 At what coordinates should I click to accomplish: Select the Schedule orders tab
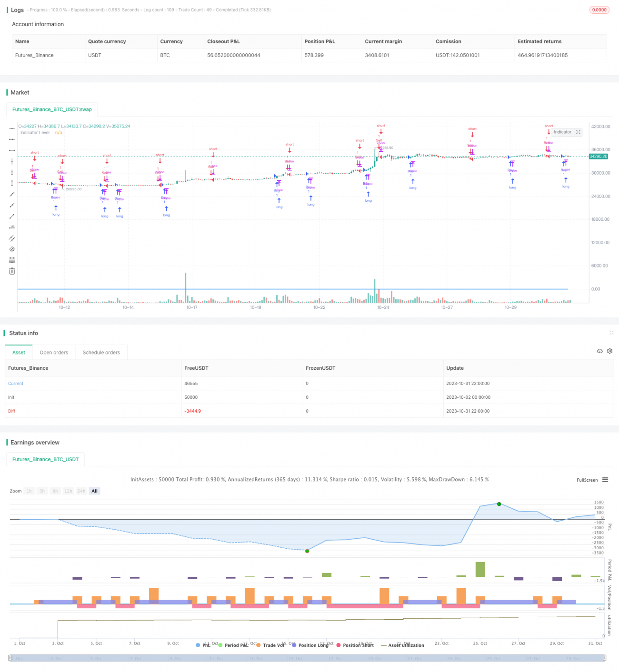101,352
